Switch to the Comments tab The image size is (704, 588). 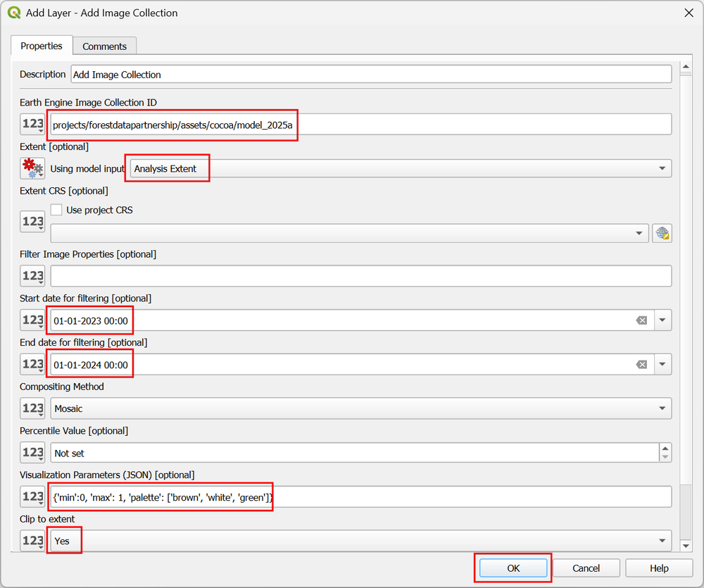105,46
